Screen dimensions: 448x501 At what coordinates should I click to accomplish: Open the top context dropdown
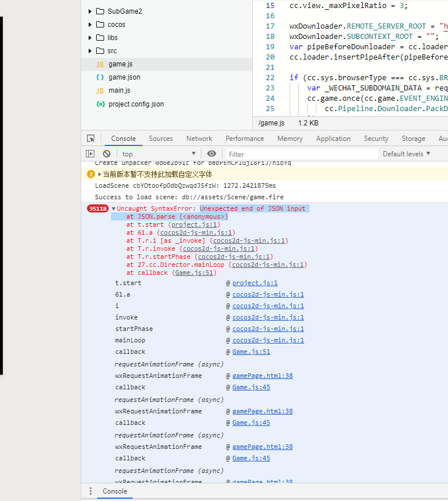tap(158, 153)
